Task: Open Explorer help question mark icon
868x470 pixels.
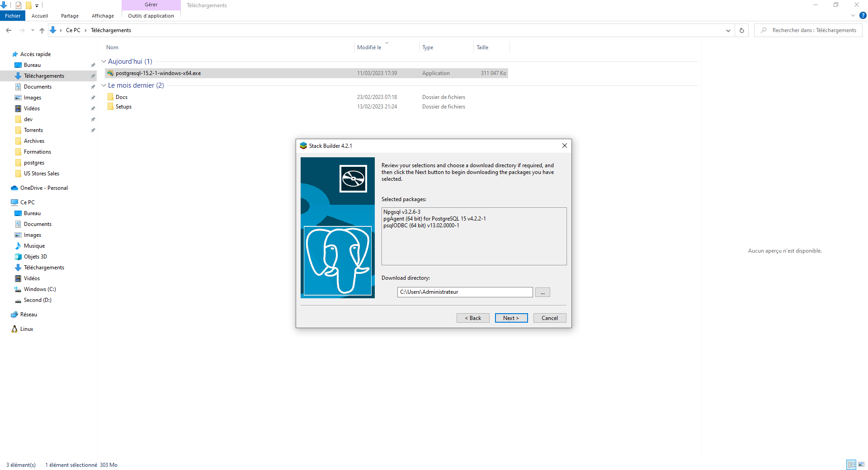Action: click(x=863, y=15)
